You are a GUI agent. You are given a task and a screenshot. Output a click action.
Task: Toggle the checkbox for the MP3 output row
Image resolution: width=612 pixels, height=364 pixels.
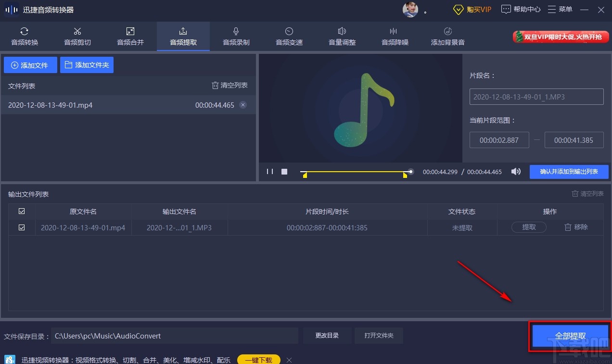(x=22, y=227)
